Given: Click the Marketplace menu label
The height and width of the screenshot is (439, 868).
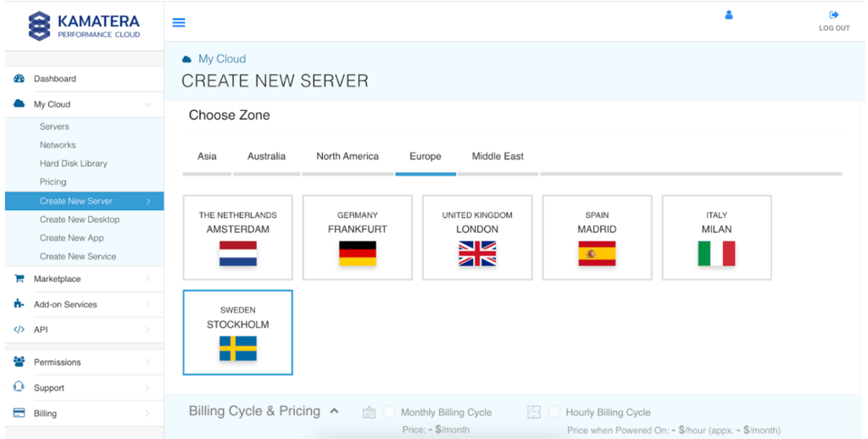Looking at the screenshot, I should click(57, 279).
